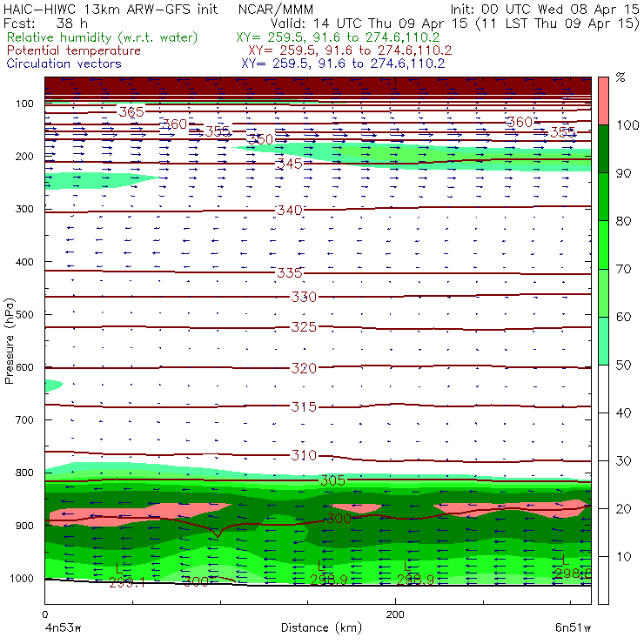Click the colorbar label '50'
Screen dimensions: 644x644
[623, 365]
